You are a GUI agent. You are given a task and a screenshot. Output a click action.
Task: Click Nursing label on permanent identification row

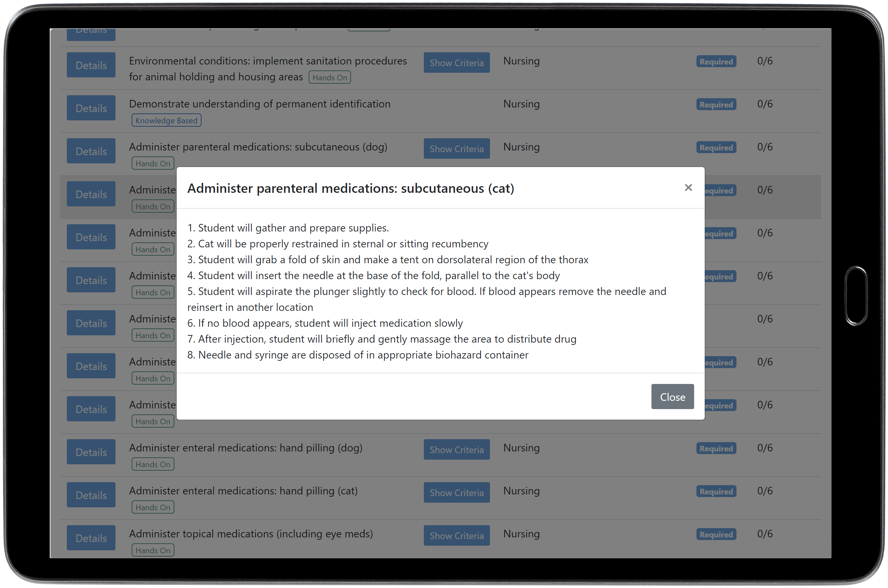(x=521, y=104)
